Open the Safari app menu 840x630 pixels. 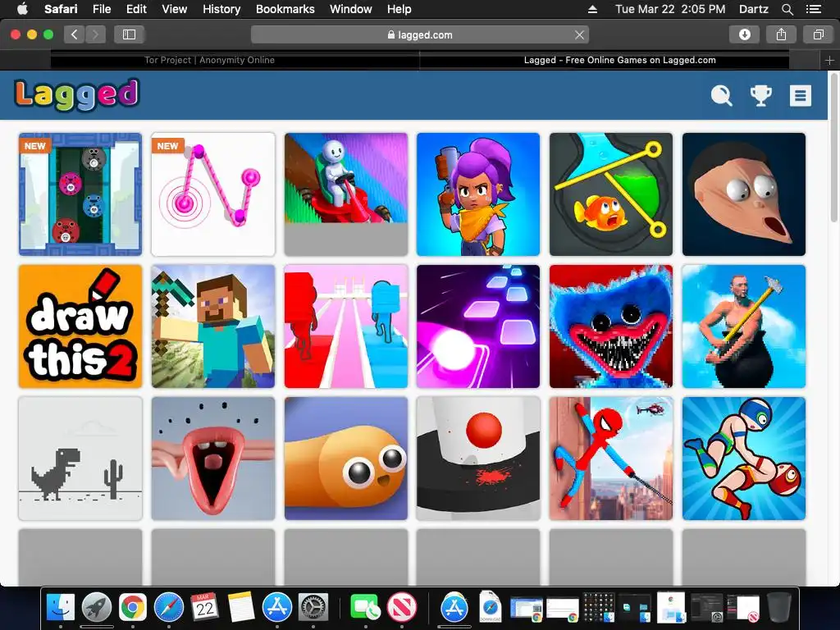click(x=61, y=9)
